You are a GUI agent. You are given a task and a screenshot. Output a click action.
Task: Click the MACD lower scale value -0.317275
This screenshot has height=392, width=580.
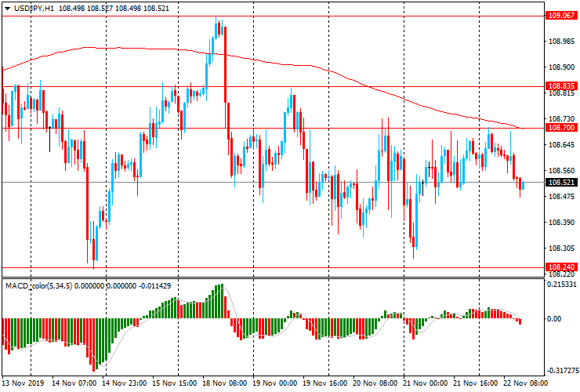click(x=562, y=371)
